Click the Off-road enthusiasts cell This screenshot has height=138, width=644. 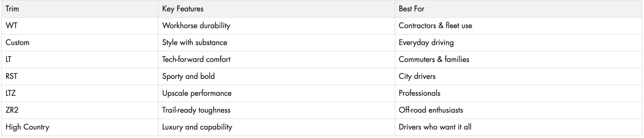pyautogui.click(x=431, y=110)
